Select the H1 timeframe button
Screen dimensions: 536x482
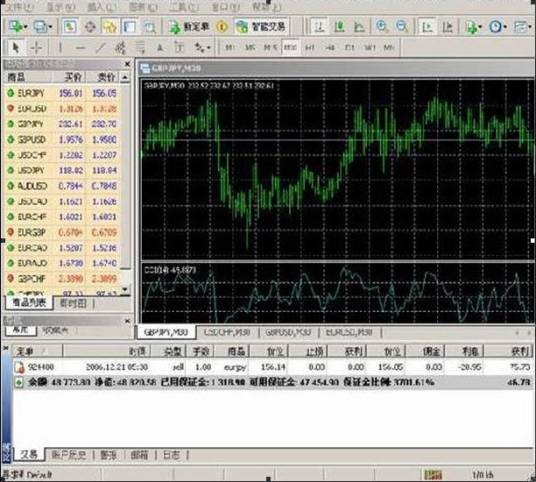pyautogui.click(x=310, y=48)
